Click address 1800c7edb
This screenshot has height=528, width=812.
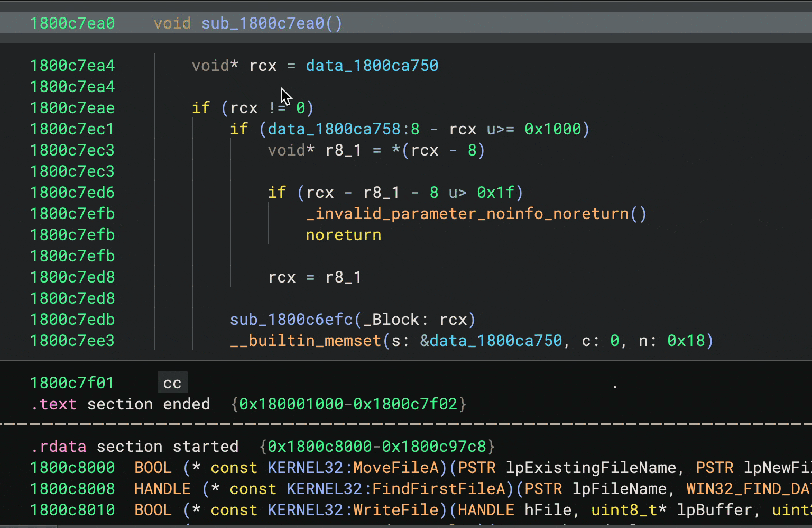click(x=72, y=320)
